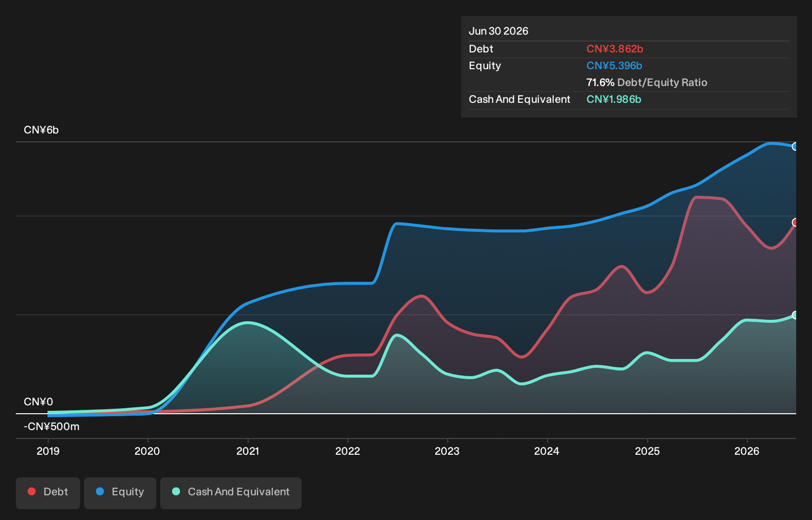The image size is (812, 520).
Task: Click the 71.6% Debt/Equity Ratio text
Action: (647, 83)
